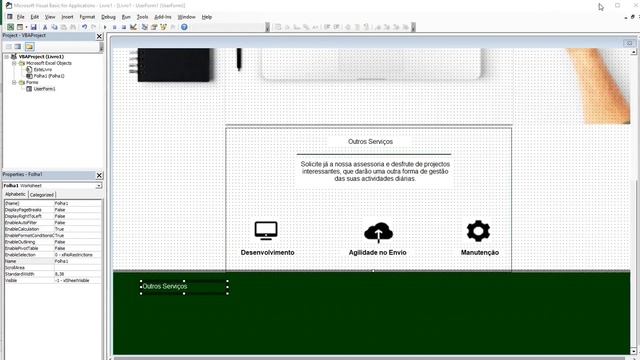This screenshot has height=360, width=640.
Task: Click View Code icon in Project panel
Action: (9, 47)
